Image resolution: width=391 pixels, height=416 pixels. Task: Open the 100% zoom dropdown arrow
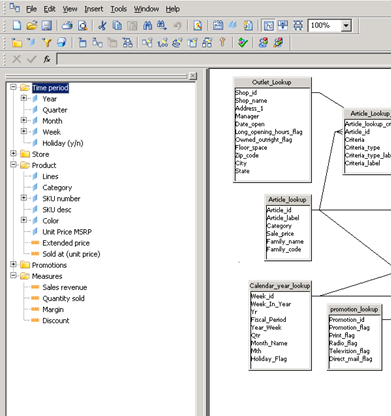click(x=346, y=25)
